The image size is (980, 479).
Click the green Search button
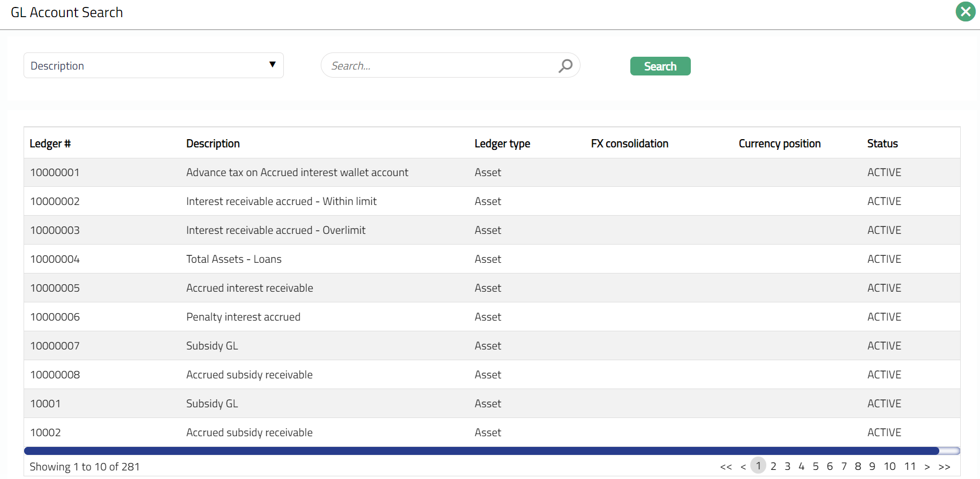click(660, 66)
